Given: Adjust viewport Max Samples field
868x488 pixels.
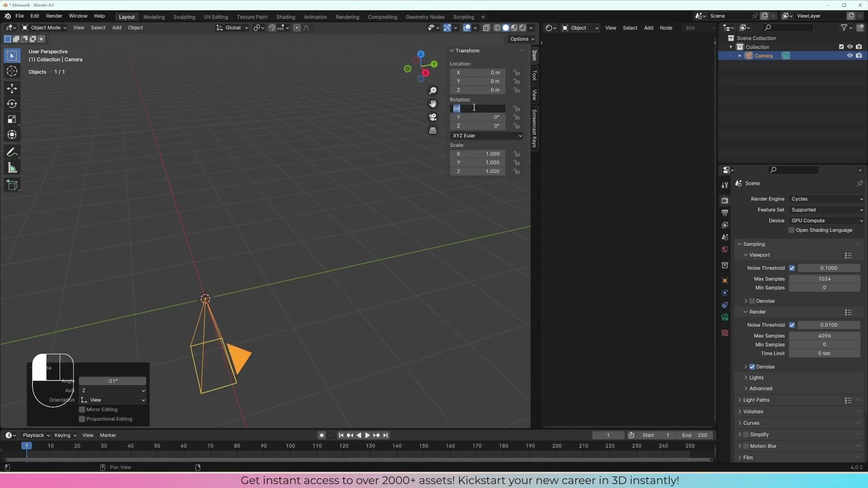Looking at the screenshot, I should coord(825,279).
